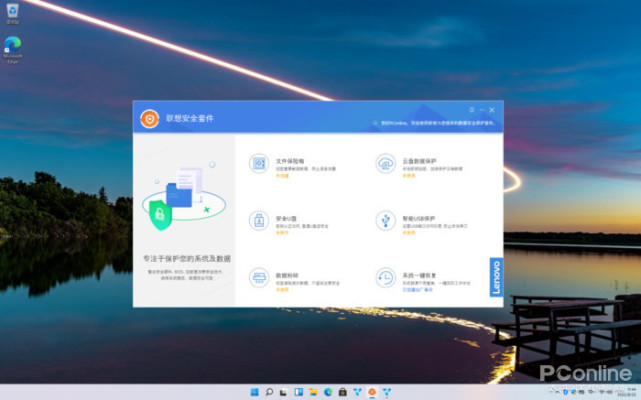
Task: Click orange status under 安全U盘
Action: [x=282, y=232]
